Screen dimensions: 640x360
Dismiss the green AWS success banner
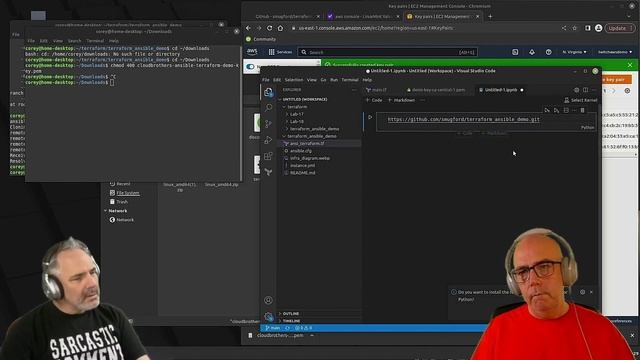[x=630, y=65]
